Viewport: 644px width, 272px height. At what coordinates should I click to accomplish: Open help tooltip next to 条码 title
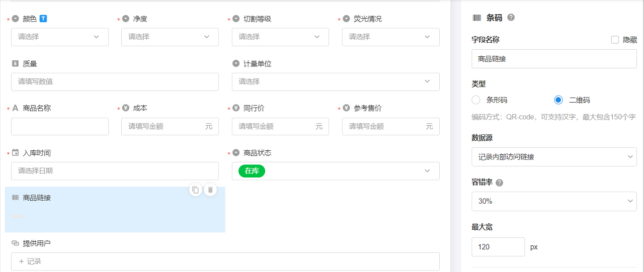511,18
